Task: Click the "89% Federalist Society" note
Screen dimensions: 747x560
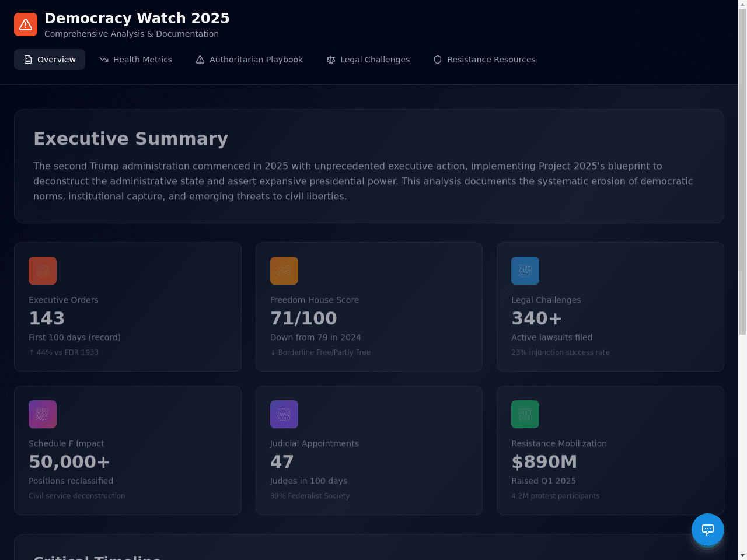Action: (310, 496)
